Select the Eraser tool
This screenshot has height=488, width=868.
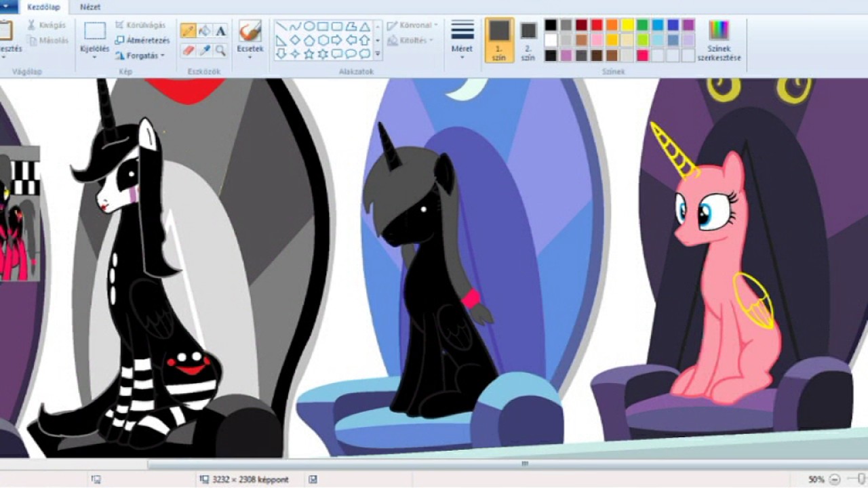(188, 50)
